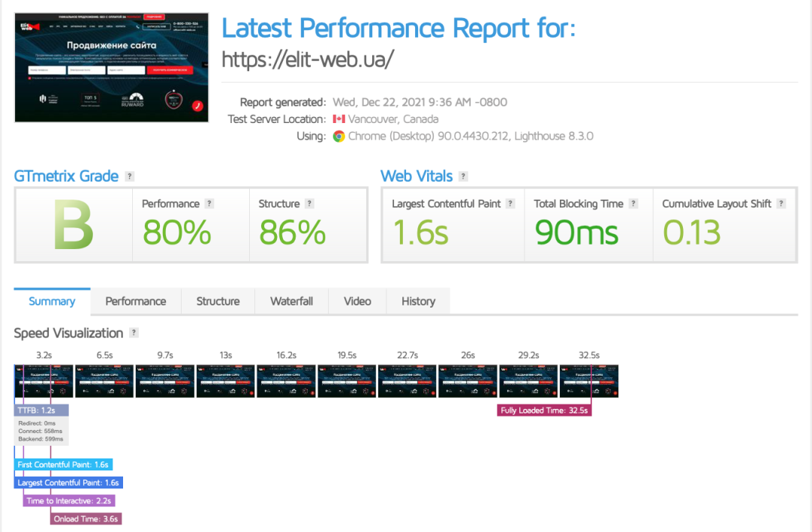Click the Vancouver, Canada location text
The height and width of the screenshot is (532, 812).
pos(393,119)
